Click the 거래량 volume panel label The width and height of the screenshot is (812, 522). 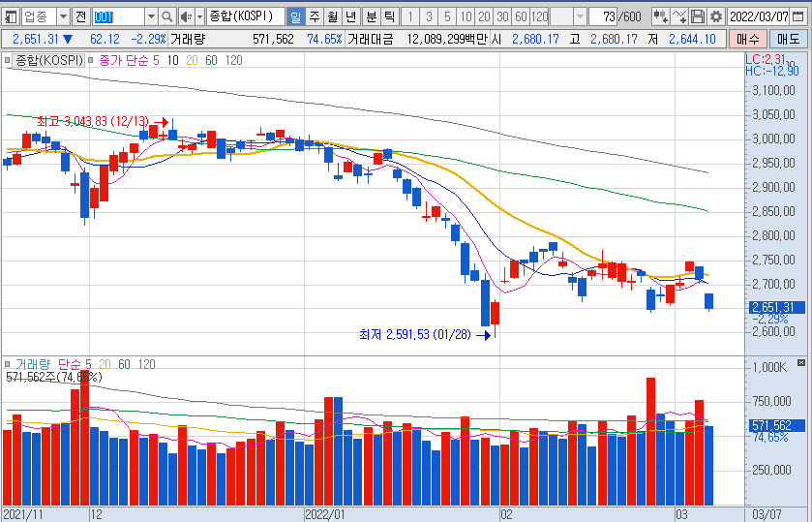[33, 364]
